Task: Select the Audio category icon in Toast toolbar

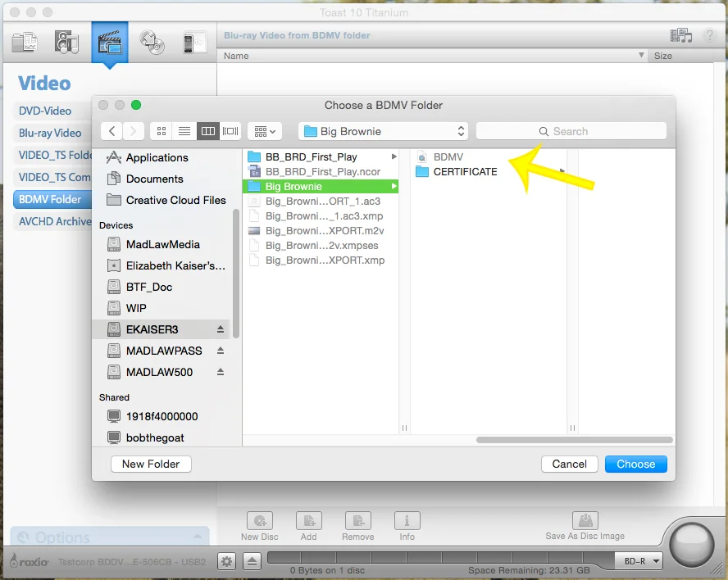Action: point(66,43)
